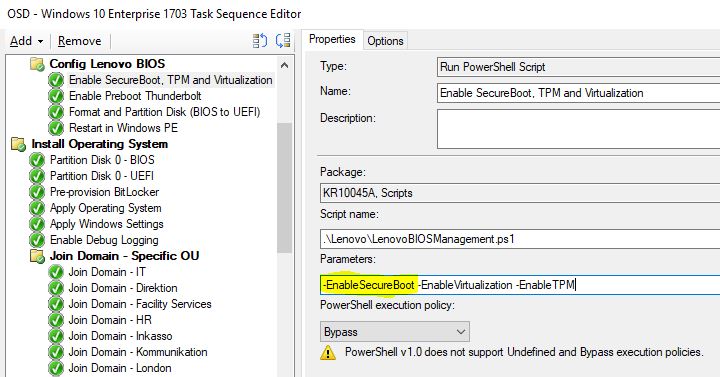The height and width of the screenshot is (377, 720).
Task: Click into the Parameters text field
Action: [x=520, y=285]
